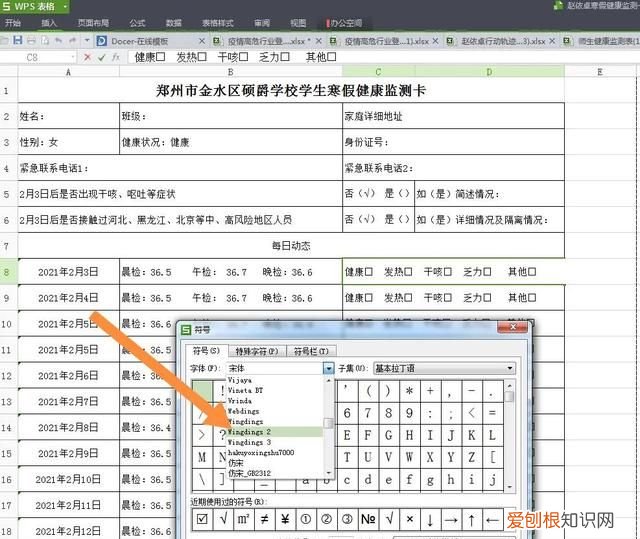Insert the ← recent symbol
The height and width of the screenshot is (539, 640).
[492, 519]
